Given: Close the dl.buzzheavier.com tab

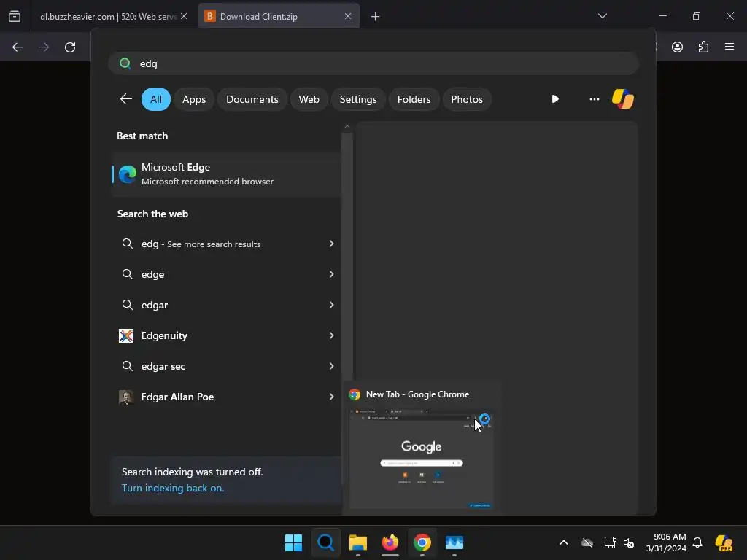Looking at the screenshot, I should coord(184,16).
